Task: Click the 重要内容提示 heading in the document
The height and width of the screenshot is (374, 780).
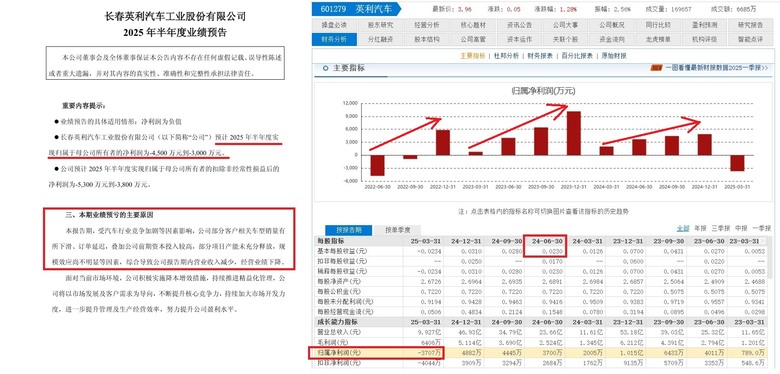Action: point(84,106)
